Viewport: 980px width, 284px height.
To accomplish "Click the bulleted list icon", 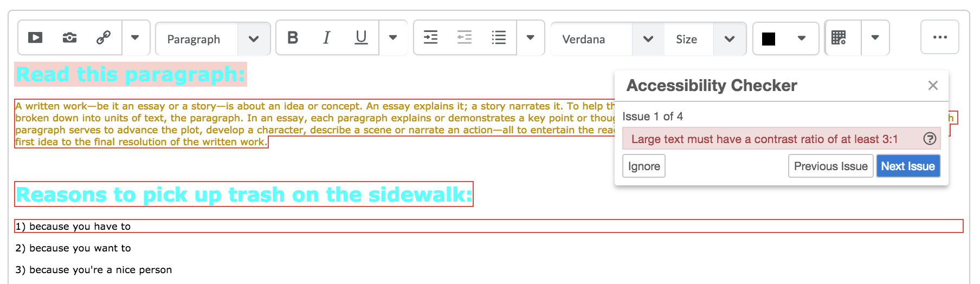I will [x=499, y=38].
